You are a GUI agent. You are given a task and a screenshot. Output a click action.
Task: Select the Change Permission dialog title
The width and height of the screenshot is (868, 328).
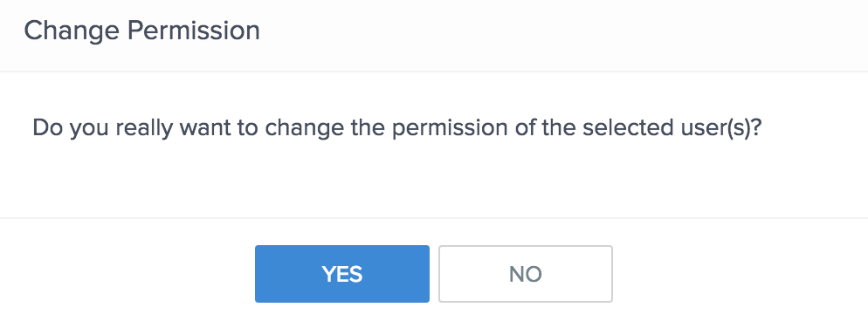(x=142, y=31)
